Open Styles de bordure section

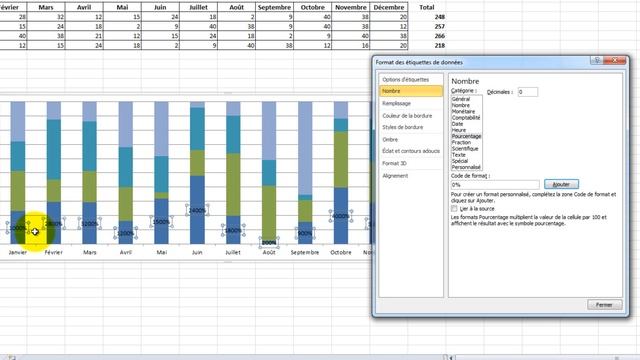[402, 127]
